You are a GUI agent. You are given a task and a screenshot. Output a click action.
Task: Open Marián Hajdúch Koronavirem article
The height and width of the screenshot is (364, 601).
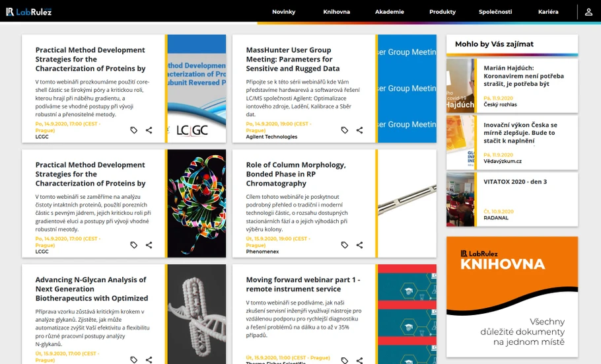pyautogui.click(x=524, y=76)
